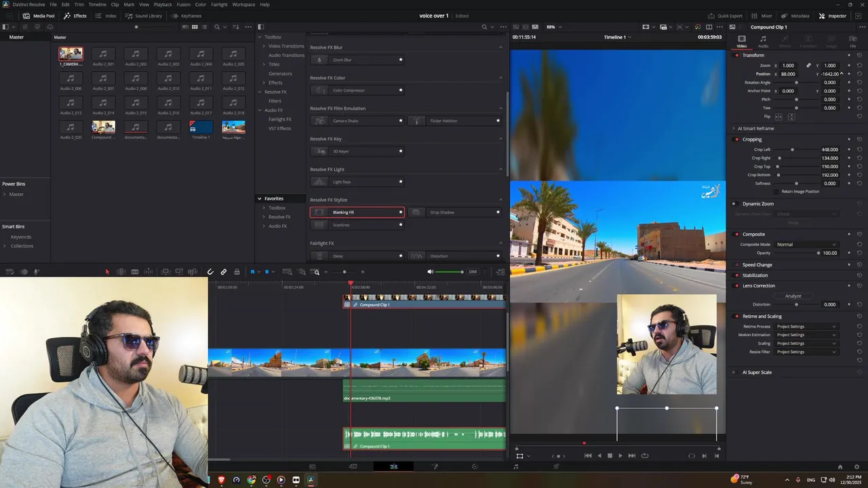Click the horizontal Flip icon
The image size is (868, 488).
click(778, 117)
